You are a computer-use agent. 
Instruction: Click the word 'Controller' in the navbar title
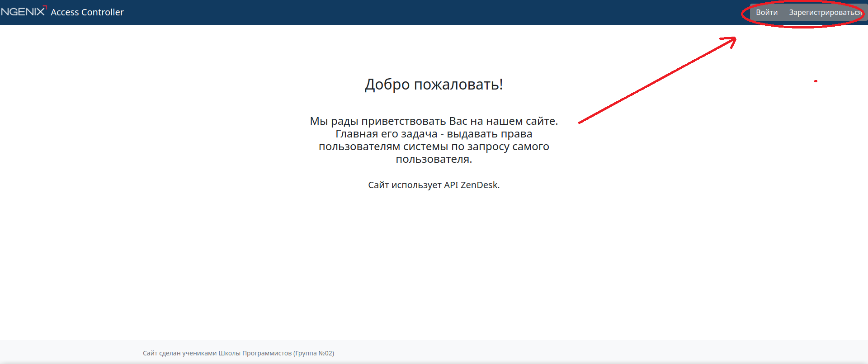(103, 12)
